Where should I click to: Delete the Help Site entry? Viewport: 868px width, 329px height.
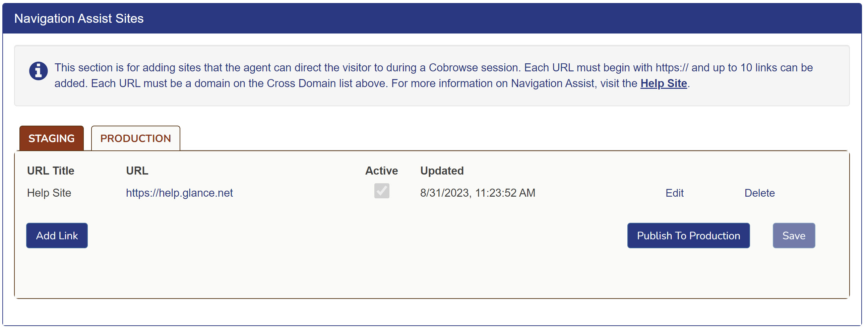(x=759, y=193)
